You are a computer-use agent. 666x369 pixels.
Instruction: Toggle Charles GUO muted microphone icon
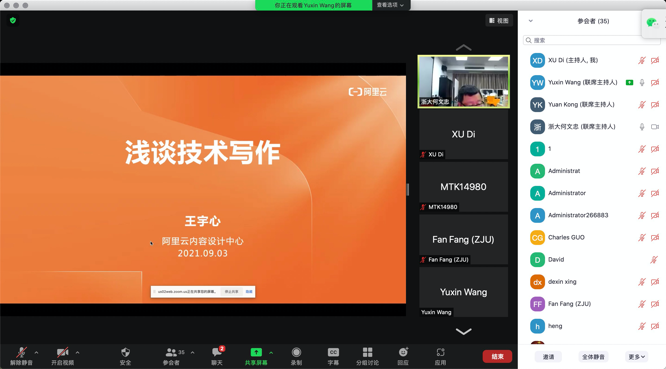coord(642,237)
